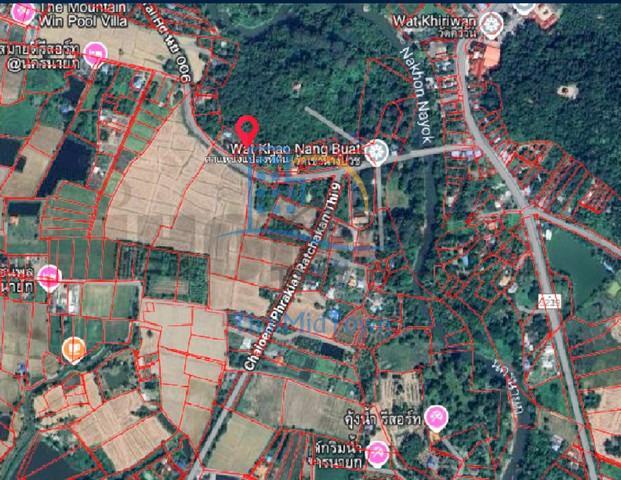This screenshot has height=480, width=621.
Task: Click the pink resort icon at bottom right
Action: tap(435, 418)
